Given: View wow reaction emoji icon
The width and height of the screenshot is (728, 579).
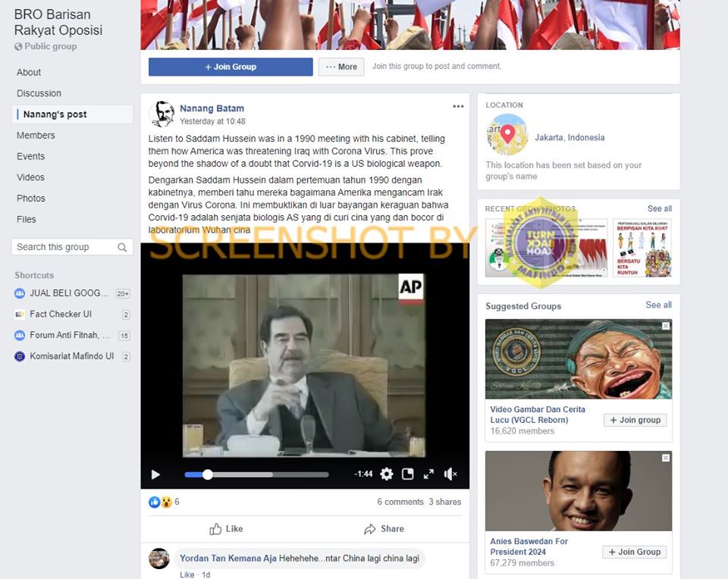Looking at the screenshot, I should click(166, 502).
